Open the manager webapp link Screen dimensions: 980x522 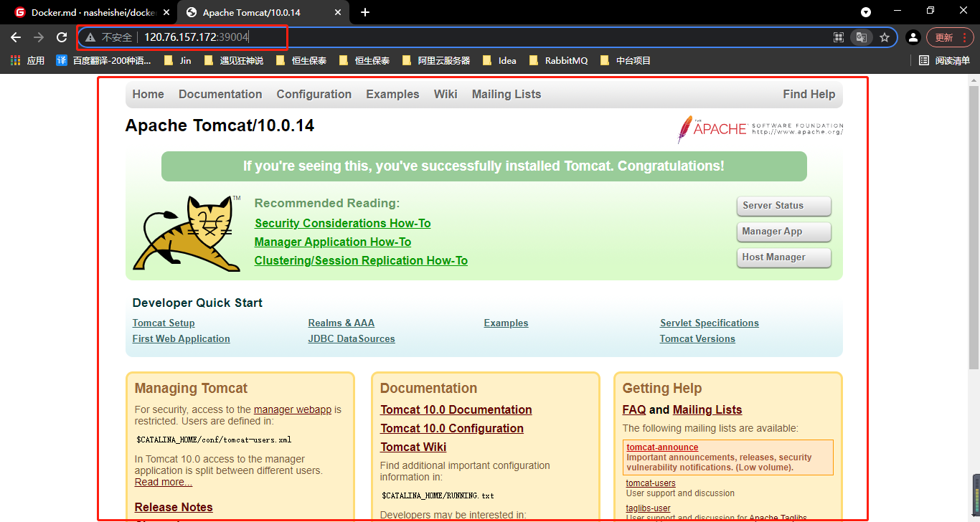[x=293, y=410]
